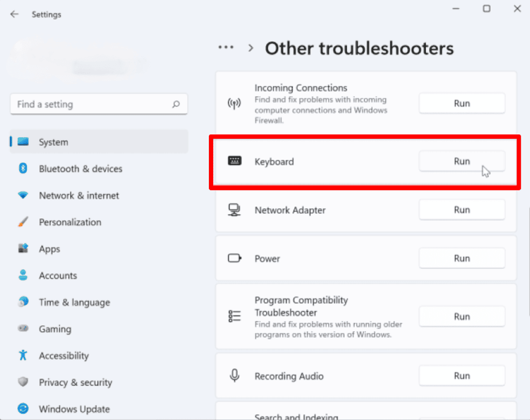
Task: Click the Bluetooth icon in sidebar
Action: 23,168
